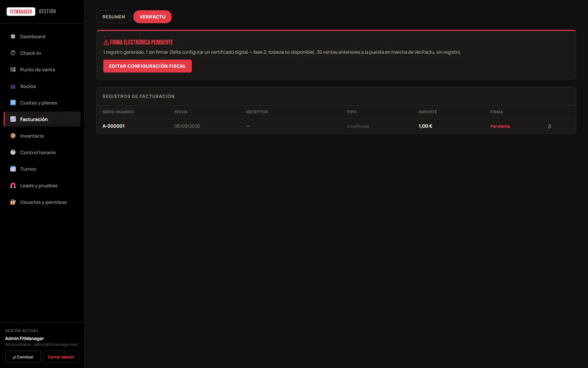Open the Turnos section

pos(42,169)
